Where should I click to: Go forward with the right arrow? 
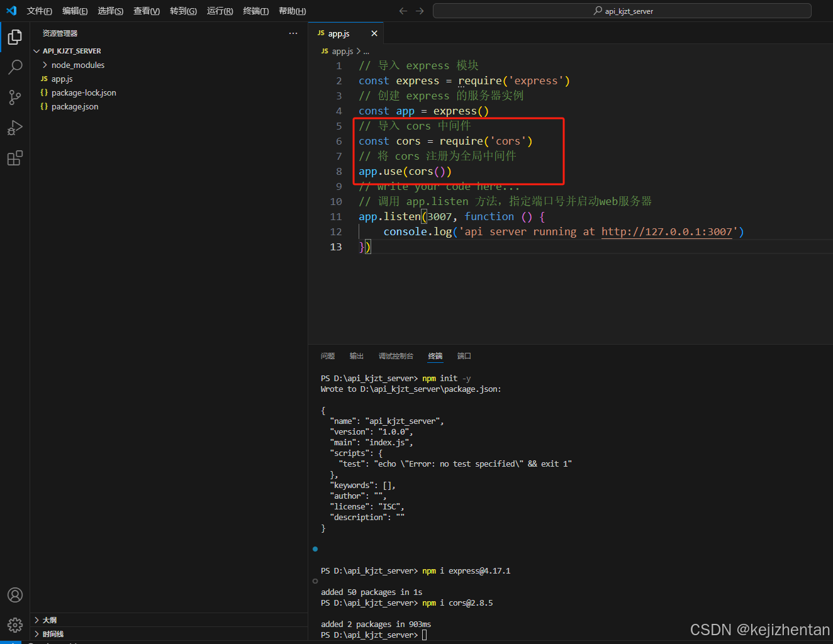[x=420, y=11]
